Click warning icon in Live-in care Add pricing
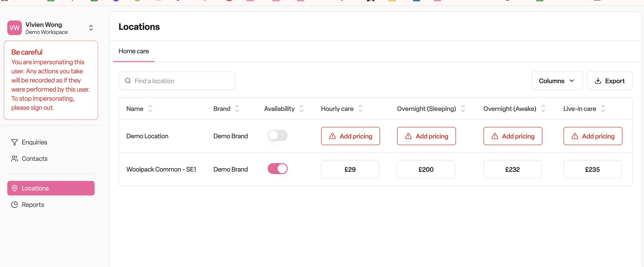The image size is (644, 267). pyautogui.click(x=574, y=136)
